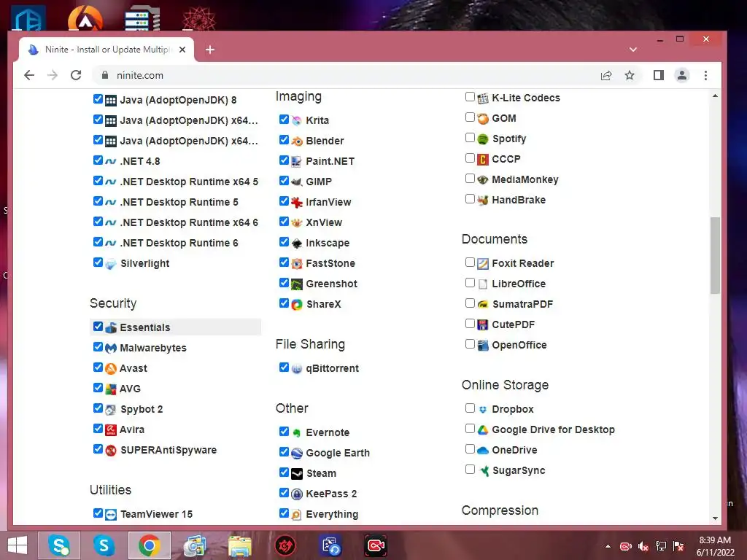Viewport: 747px width, 560px height.
Task: Tick the HandBrake checkbox
Action: coord(470,199)
